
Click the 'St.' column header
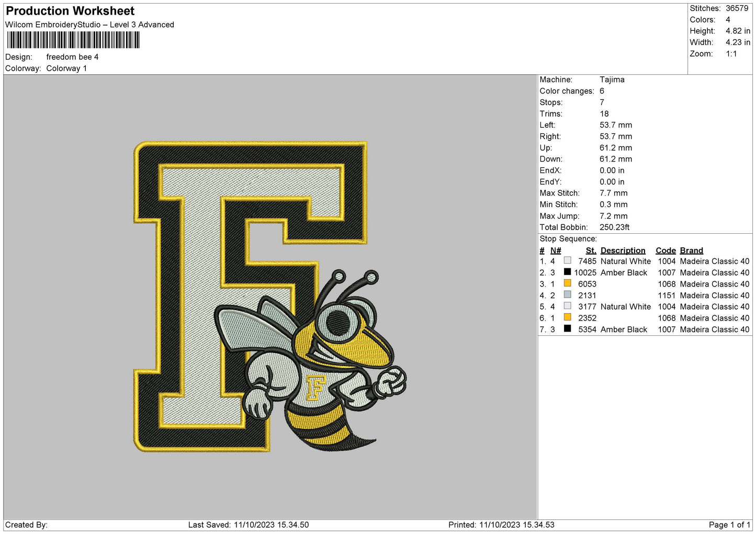click(591, 251)
